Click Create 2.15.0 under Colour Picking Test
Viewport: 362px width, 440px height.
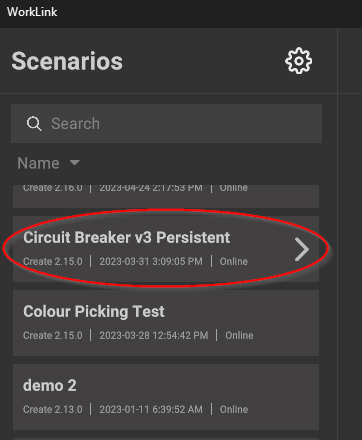coord(53,335)
